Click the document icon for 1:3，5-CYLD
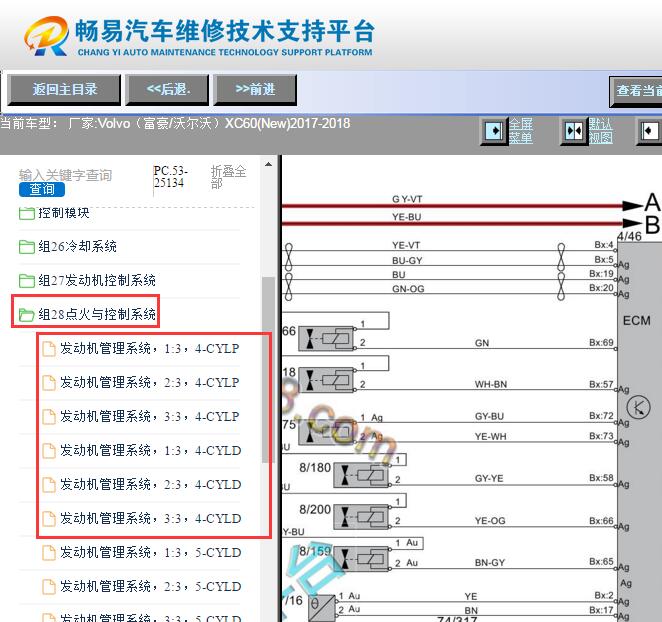Viewport: 662px width, 622px height. point(49,553)
